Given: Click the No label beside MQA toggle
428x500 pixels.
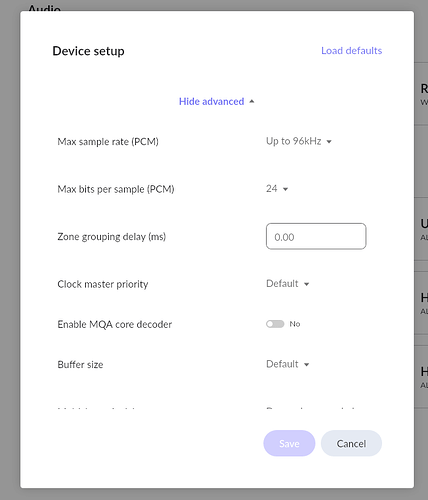Looking at the screenshot, I should tap(295, 324).
